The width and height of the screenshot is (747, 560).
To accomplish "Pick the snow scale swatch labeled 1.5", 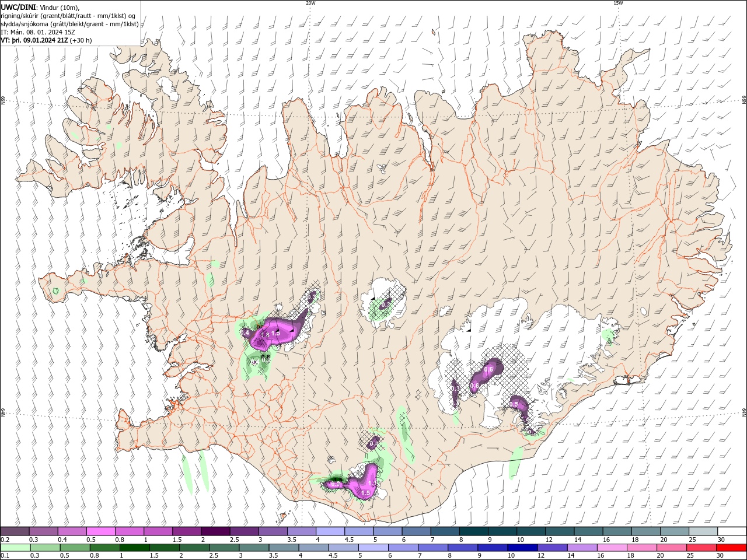I will pos(186,531).
